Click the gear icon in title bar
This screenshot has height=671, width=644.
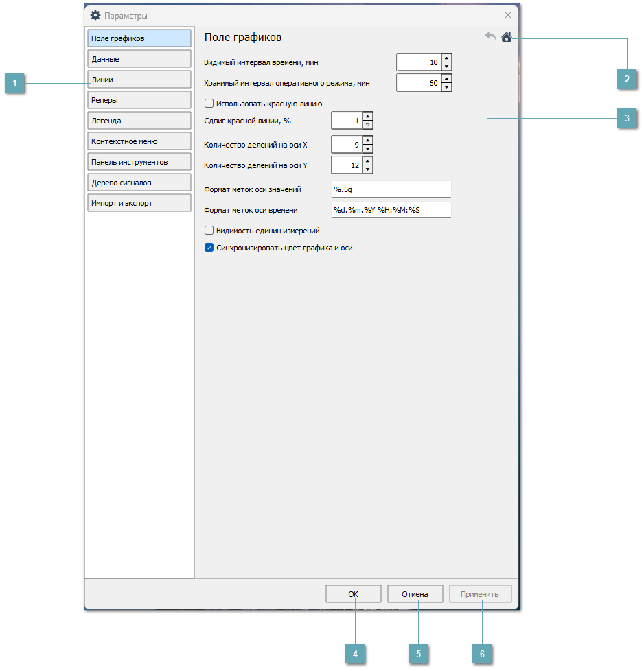(95, 15)
